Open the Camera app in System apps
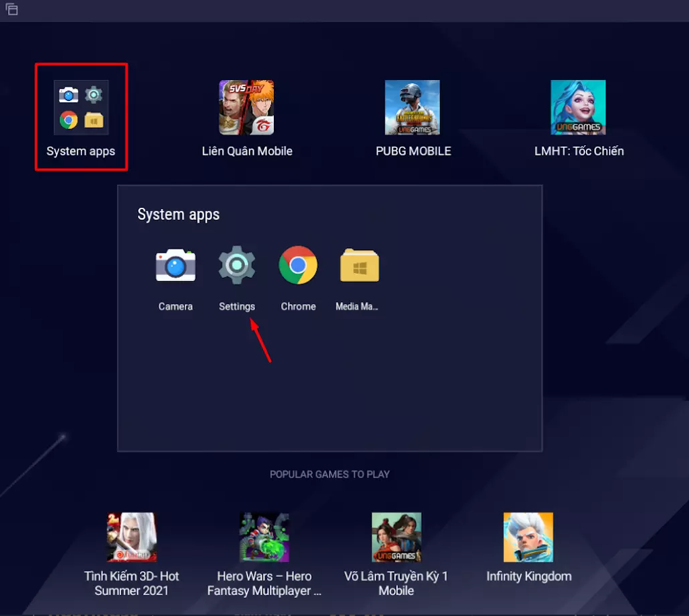The height and width of the screenshot is (616, 689). [x=176, y=265]
